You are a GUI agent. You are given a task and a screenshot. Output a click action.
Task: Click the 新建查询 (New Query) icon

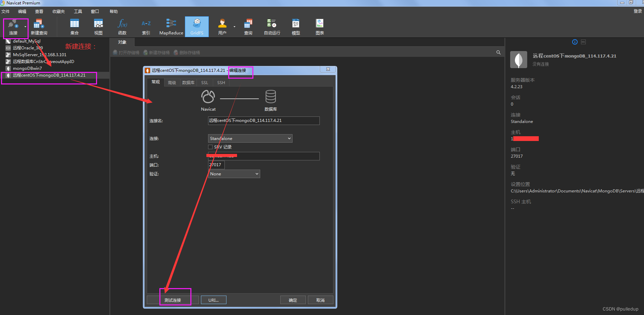[39, 27]
